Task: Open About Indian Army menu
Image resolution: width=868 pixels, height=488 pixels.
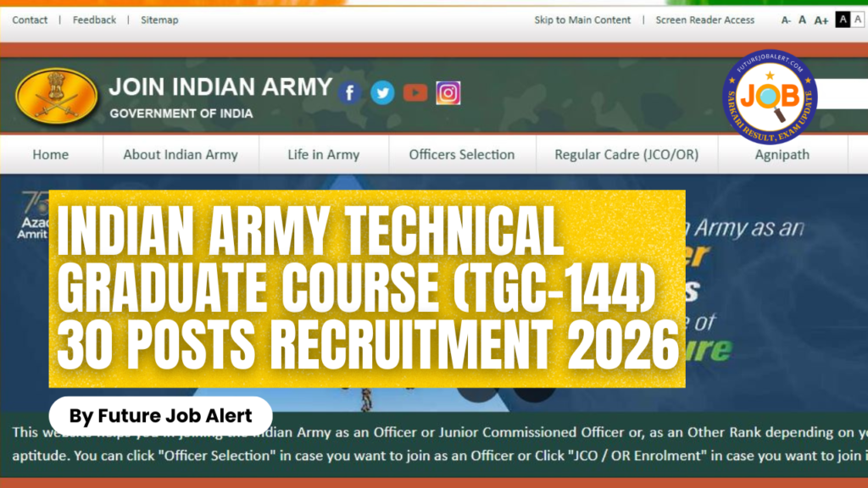Action: pyautogui.click(x=181, y=154)
